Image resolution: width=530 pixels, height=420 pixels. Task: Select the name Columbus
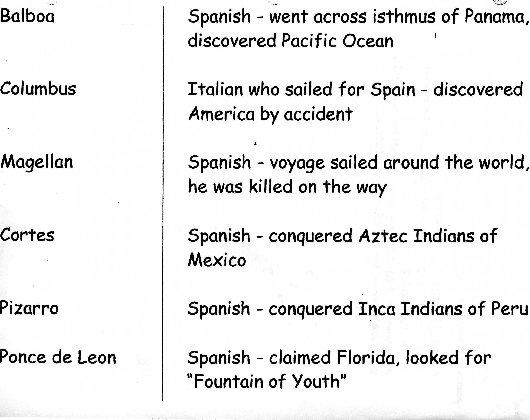38,89
